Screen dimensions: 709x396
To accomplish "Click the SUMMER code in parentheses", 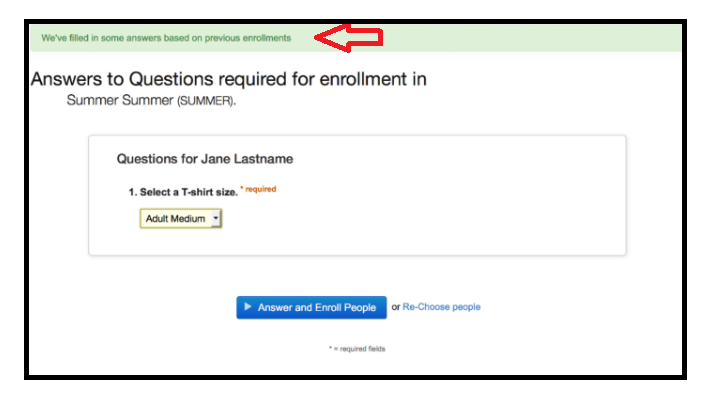I will (205, 101).
